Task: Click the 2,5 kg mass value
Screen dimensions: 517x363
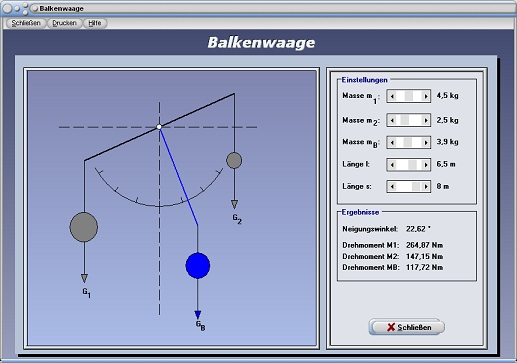Action: tap(447, 120)
